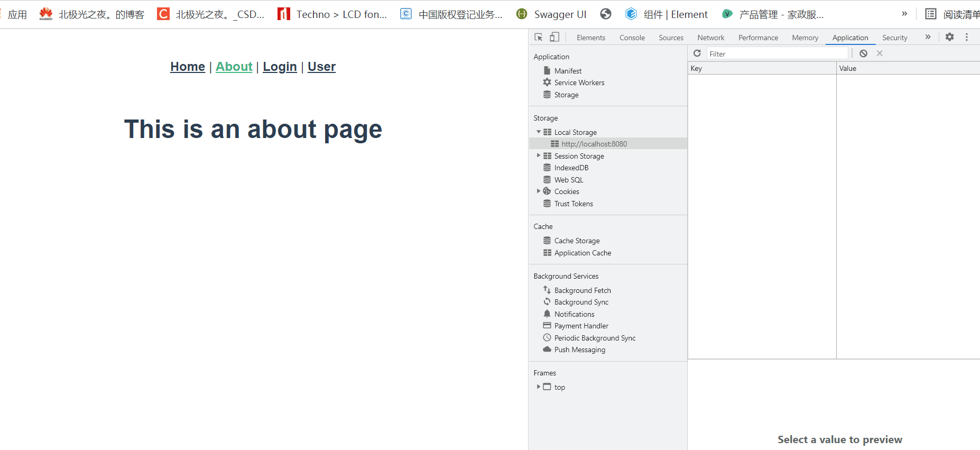980x450 pixels.
Task: Open Techno LCD fonts bookmark
Action: click(332, 14)
